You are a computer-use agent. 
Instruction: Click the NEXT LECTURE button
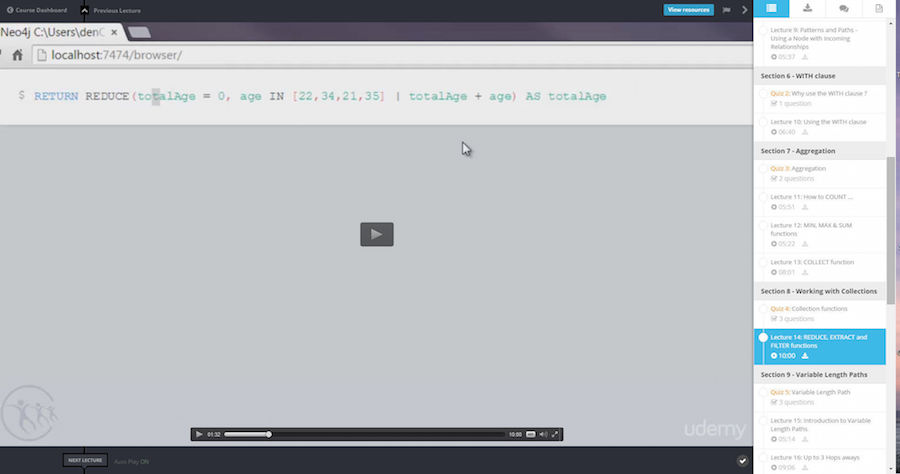coord(85,460)
